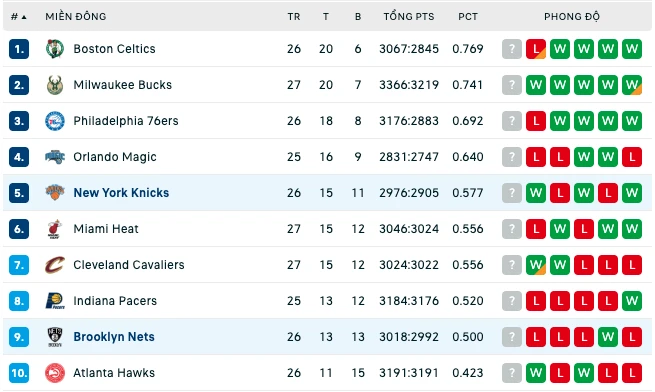Select the Orlando Magic logo
Screen dimensions: 655x392
tap(55, 157)
